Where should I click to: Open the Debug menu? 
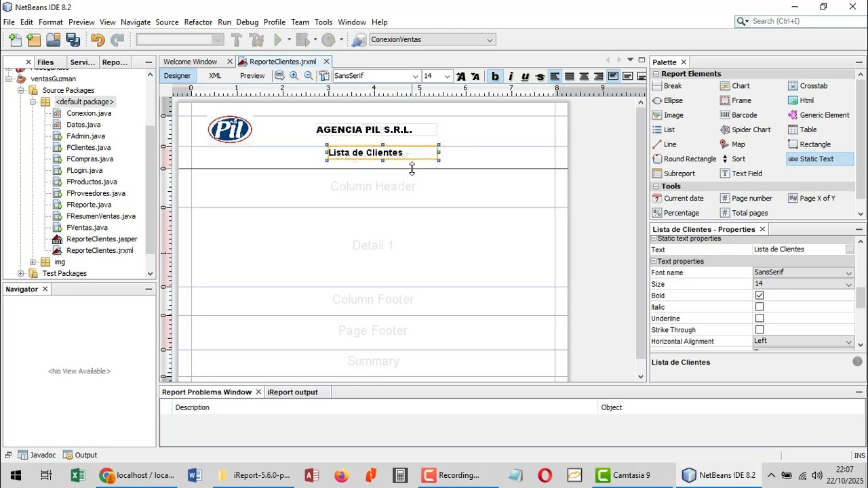click(x=248, y=22)
